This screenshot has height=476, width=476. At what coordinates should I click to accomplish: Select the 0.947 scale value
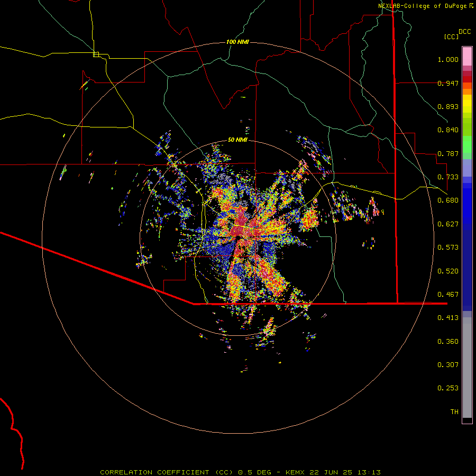(x=448, y=83)
